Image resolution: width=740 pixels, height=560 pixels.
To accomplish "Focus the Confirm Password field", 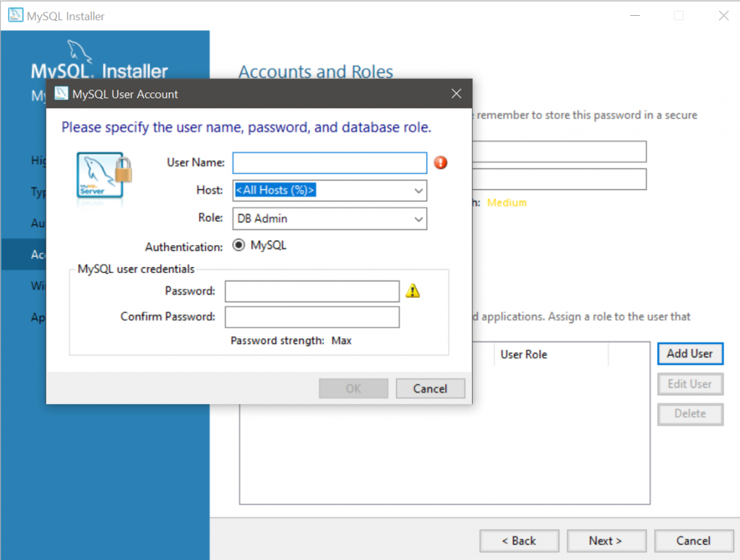I will [x=312, y=316].
